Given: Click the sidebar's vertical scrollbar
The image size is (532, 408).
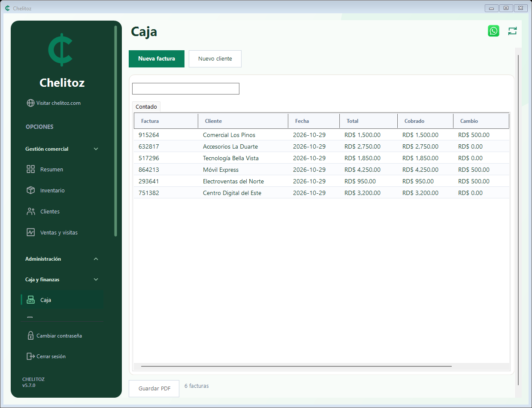Looking at the screenshot, I should click(115, 131).
